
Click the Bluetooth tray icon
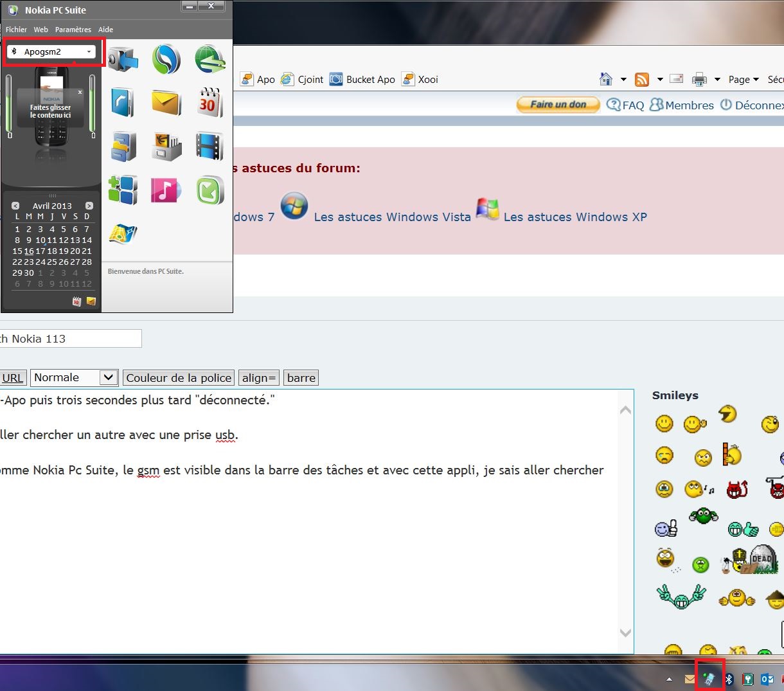[729, 679]
